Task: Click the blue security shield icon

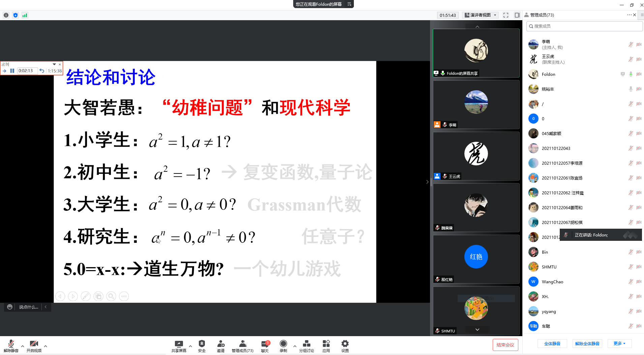Action: (16, 15)
